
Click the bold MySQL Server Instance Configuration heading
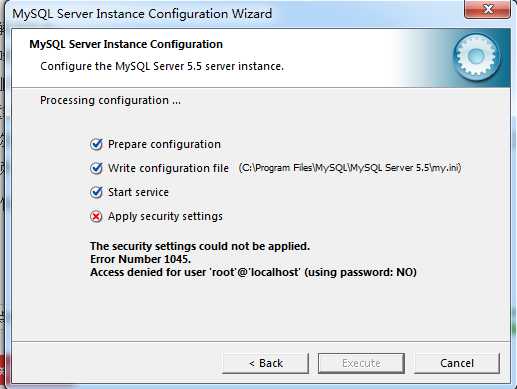tap(126, 44)
